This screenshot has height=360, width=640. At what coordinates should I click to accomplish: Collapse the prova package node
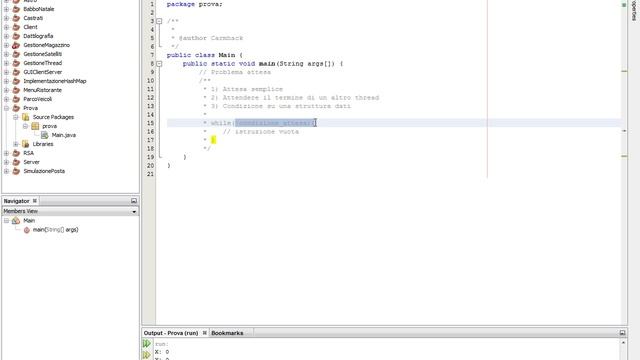(25, 126)
